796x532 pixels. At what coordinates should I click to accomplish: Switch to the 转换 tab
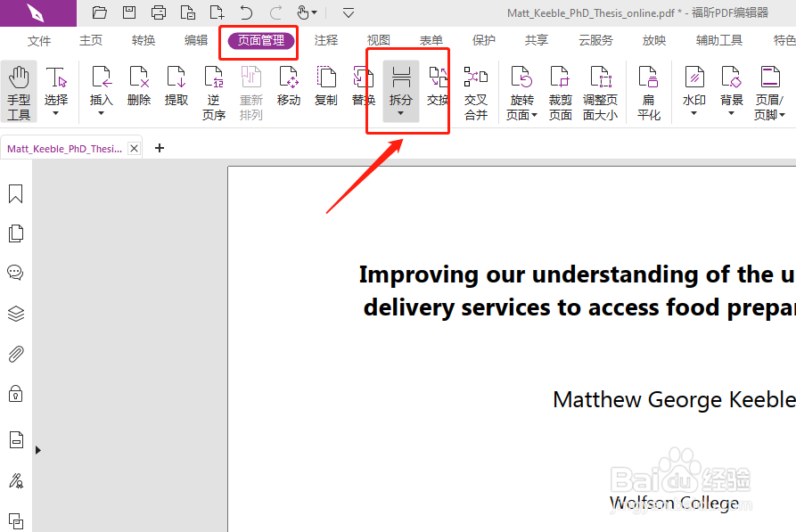(x=144, y=41)
